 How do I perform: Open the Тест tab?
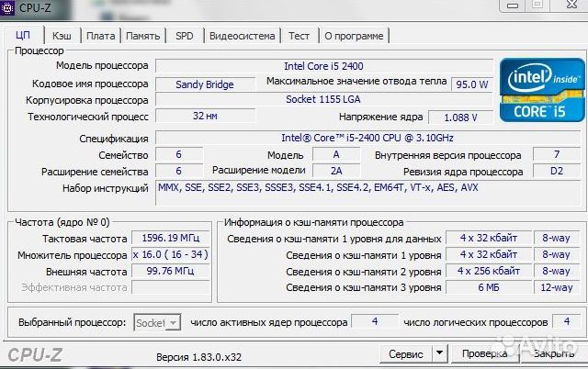(299, 36)
